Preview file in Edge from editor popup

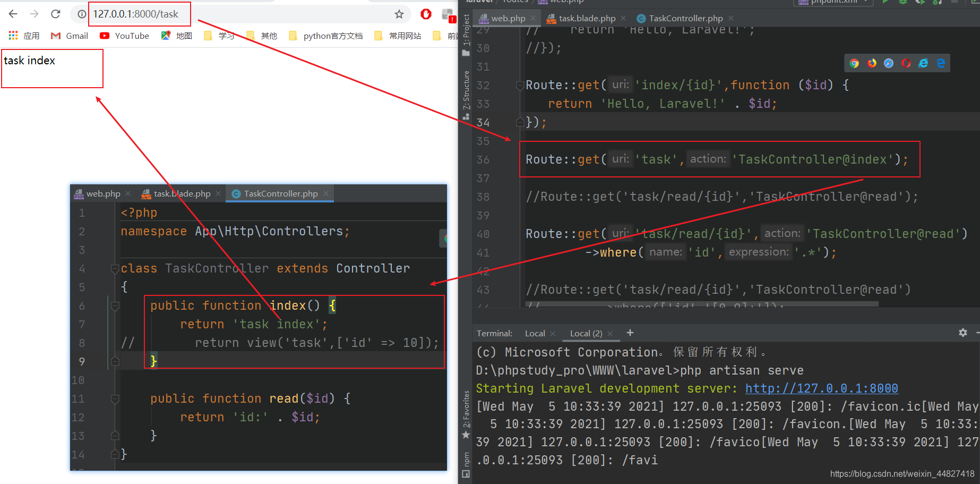pos(941,63)
